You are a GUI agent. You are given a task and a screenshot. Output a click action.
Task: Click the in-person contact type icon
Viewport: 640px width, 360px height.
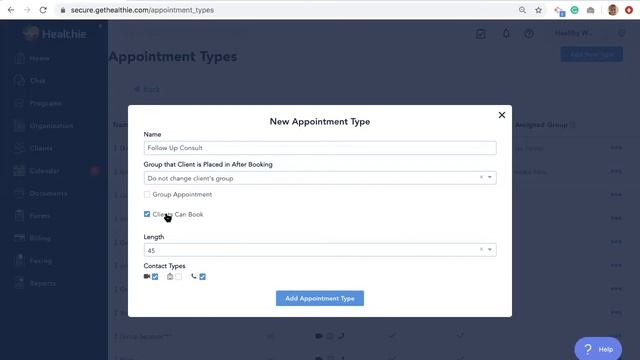point(170,276)
